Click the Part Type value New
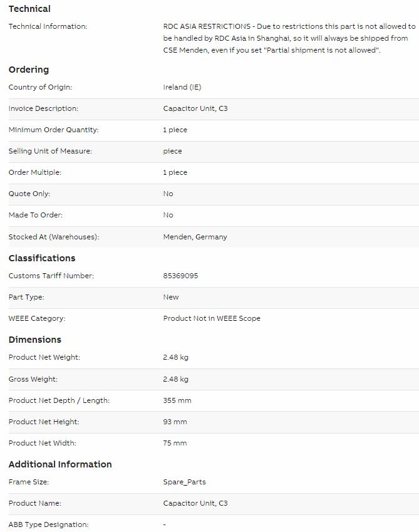This screenshot has height=532, width=419. [171, 297]
